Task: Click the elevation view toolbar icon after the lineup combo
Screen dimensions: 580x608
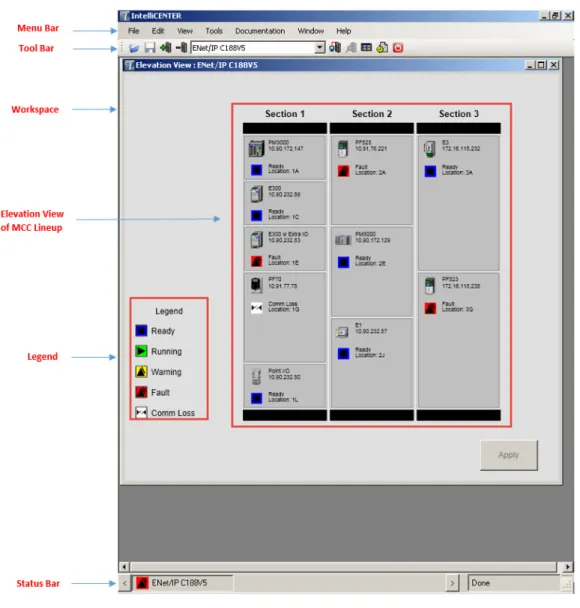Action: [335, 48]
